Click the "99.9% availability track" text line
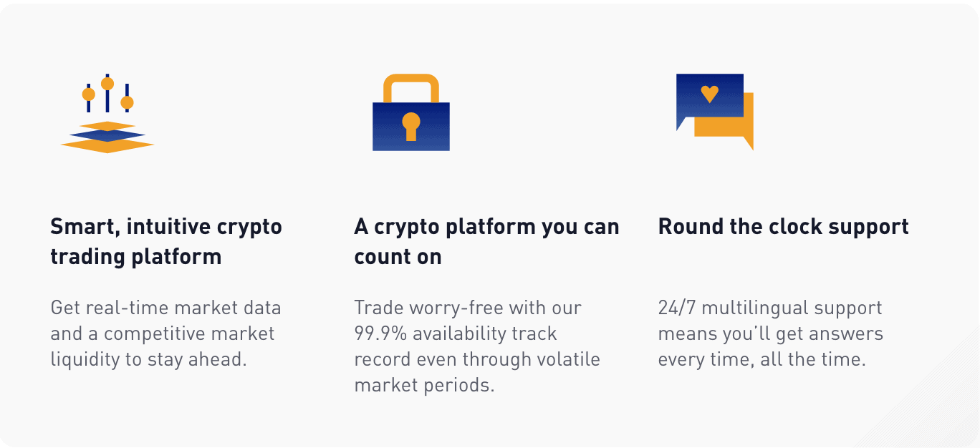The image size is (980, 448). click(456, 333)
